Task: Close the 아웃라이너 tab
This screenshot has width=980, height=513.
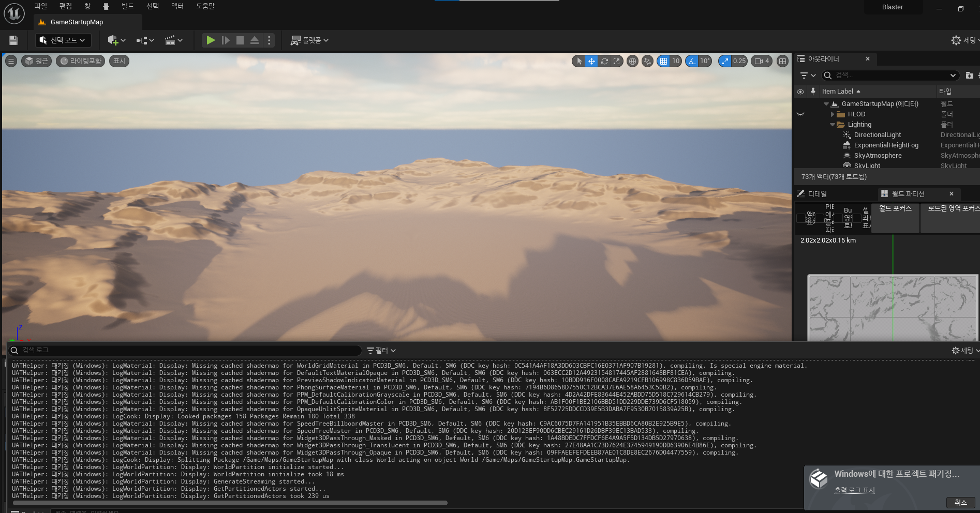Action: pyautogui.click(x=868, y=59)
